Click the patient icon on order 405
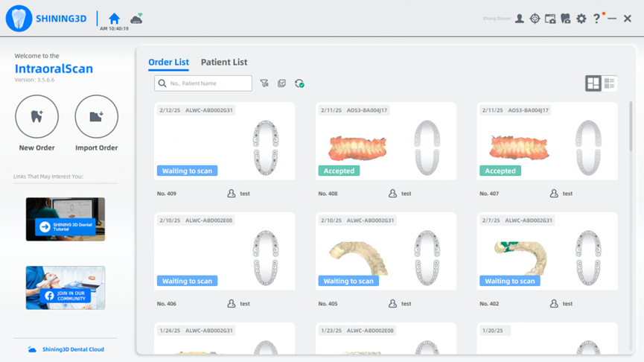 click(392, 304)
